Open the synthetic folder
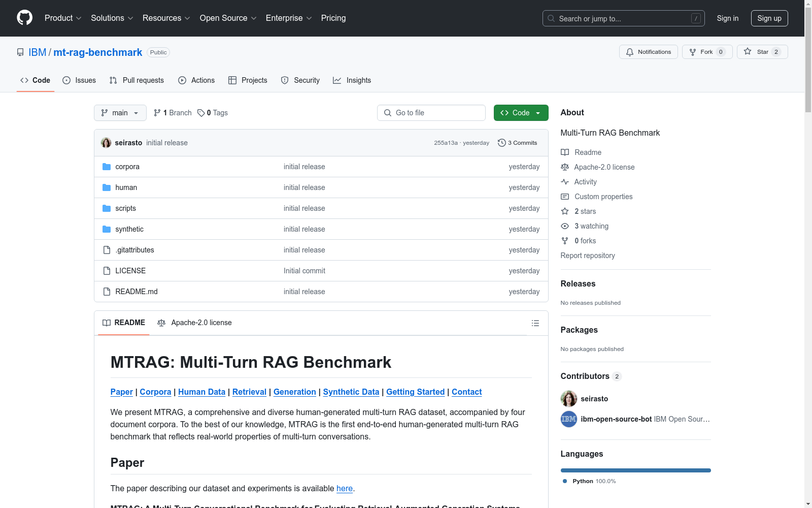 (x=129, y=229)
